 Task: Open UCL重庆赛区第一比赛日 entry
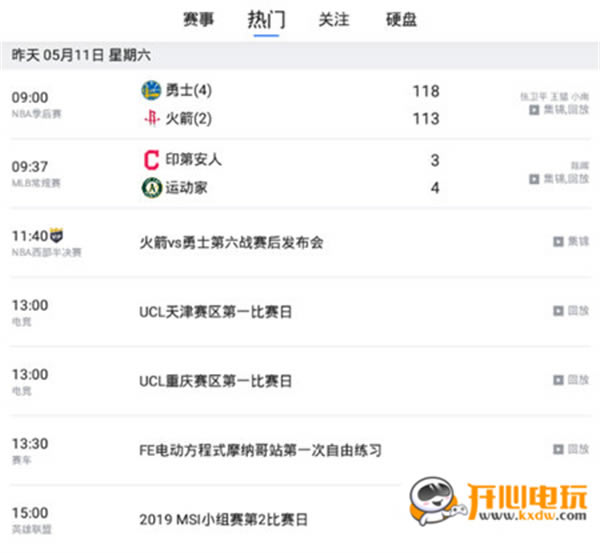coord(215,381)
